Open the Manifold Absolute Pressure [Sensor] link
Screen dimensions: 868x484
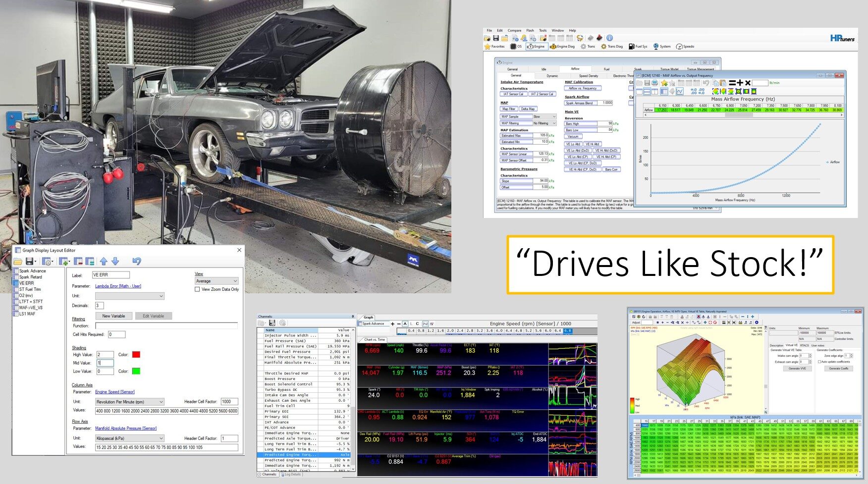pyautogui.click(x=126, y=429)
